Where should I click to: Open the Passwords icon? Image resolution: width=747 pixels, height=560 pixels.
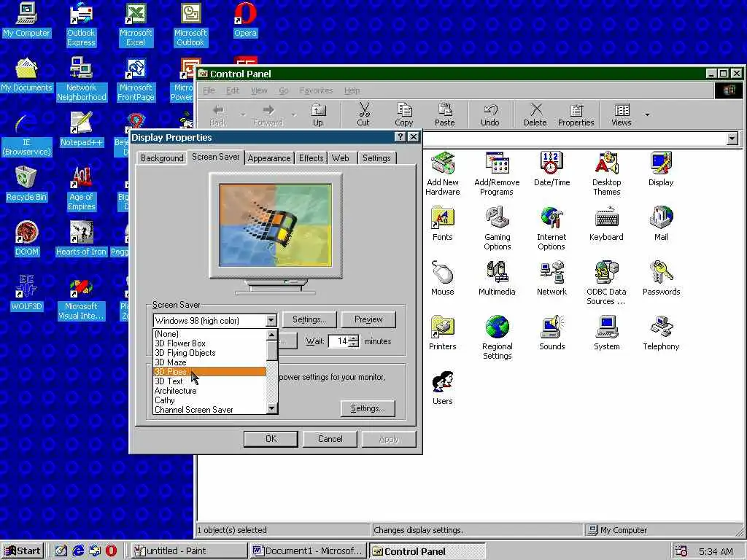pos(661,279)
